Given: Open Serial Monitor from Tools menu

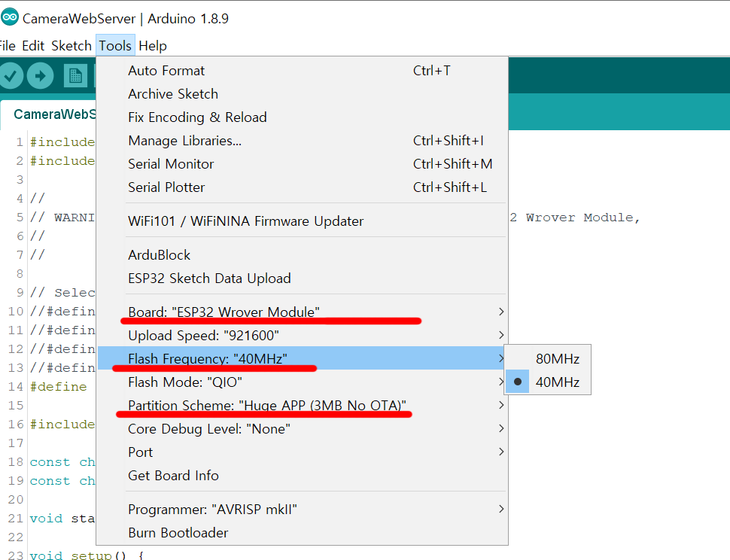Looking at the screenshot, I should [302, 163].
